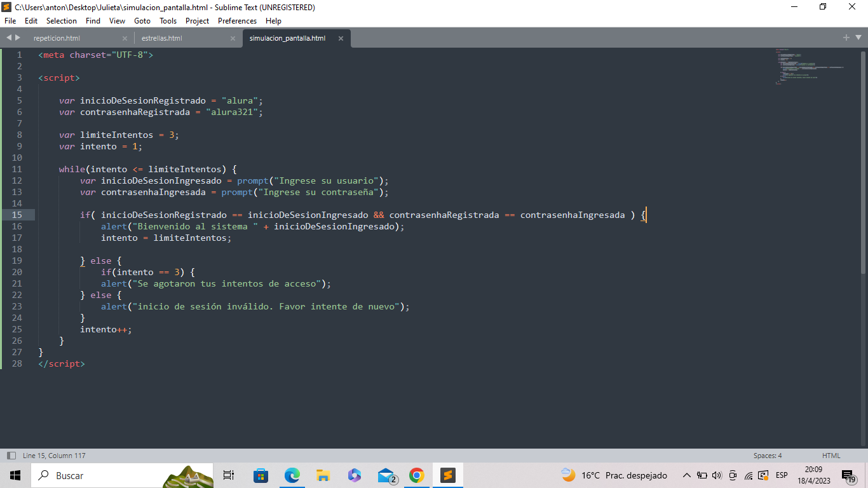Go to next tab with right arrow

18,37
